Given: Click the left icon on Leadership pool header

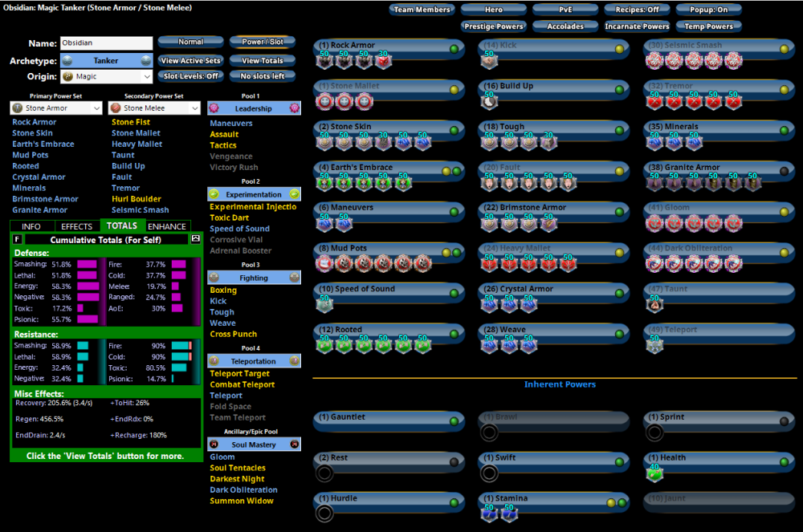Looking at the screenshot, I should click(214, 108).
